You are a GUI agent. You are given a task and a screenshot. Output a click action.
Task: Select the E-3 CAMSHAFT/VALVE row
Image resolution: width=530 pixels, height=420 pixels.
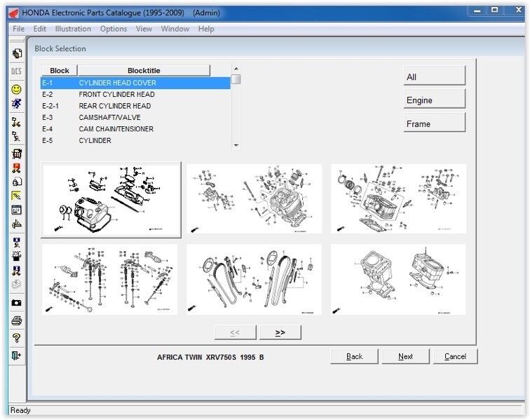[x=135, y=117]
